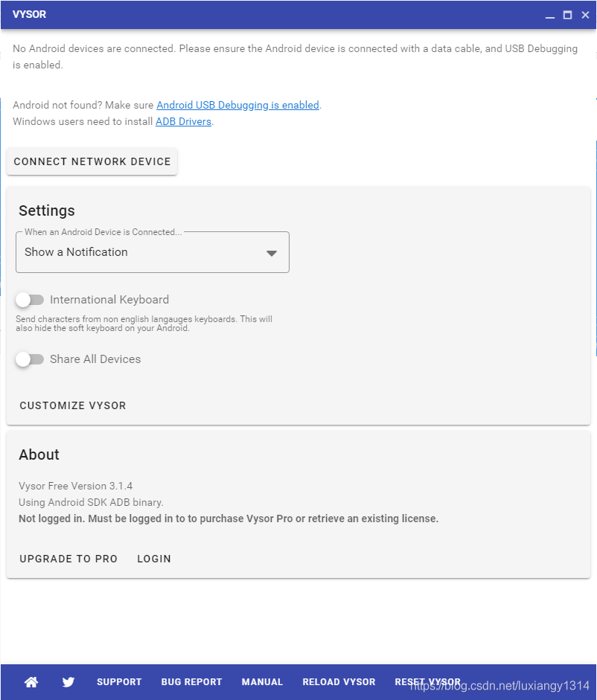This screenshot has height=700, width=597.
Task: Click the Settings heading
Action: [47, 211]
